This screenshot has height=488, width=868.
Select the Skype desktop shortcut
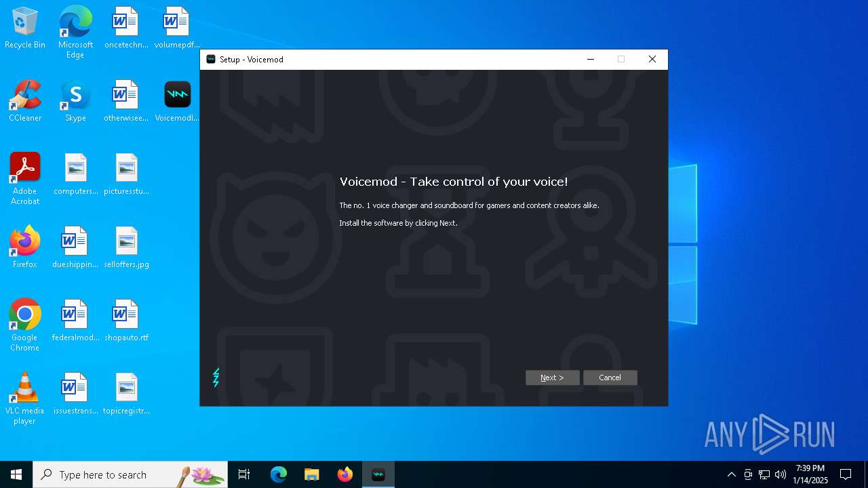[x=75, y=102]
